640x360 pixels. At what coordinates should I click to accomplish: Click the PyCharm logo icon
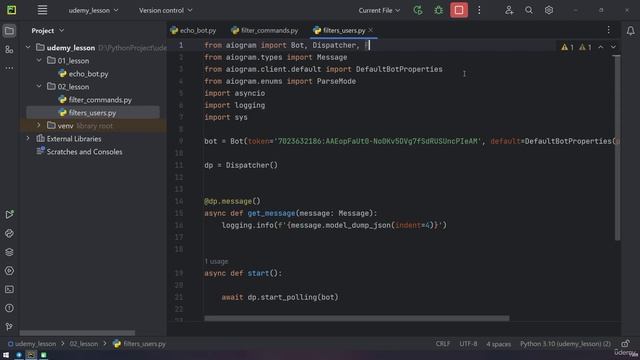point(11,10)
